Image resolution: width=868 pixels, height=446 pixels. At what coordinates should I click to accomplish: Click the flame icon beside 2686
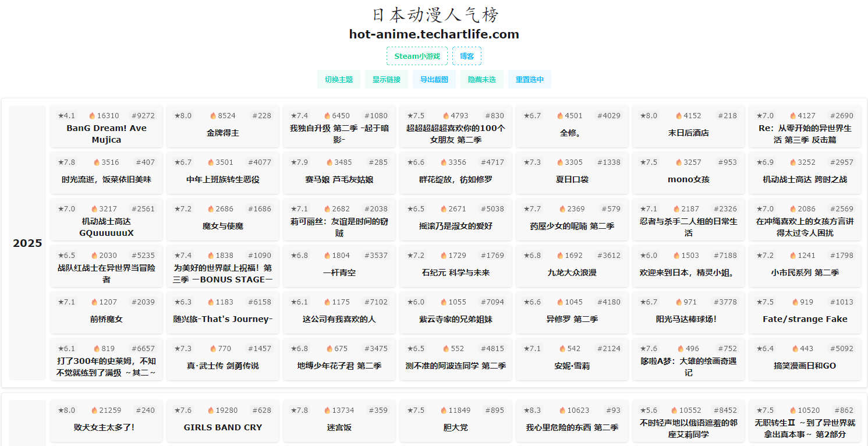(x=211, y=209)
